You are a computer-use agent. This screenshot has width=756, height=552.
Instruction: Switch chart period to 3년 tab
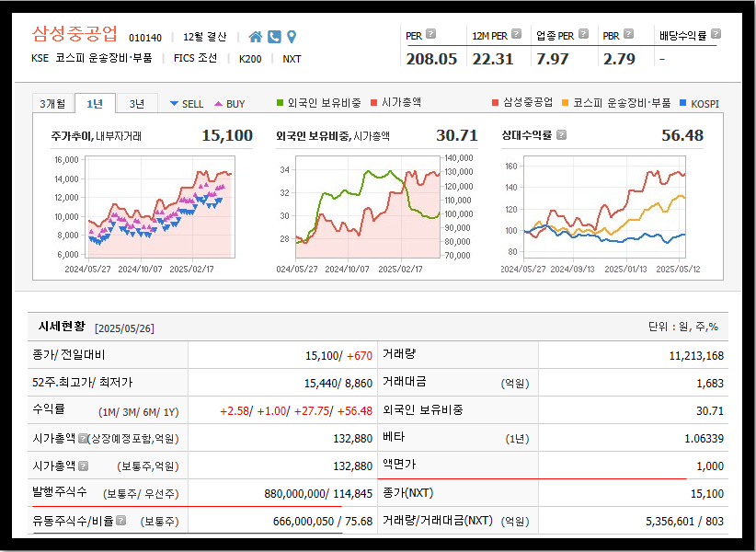(x=137, y=104)
